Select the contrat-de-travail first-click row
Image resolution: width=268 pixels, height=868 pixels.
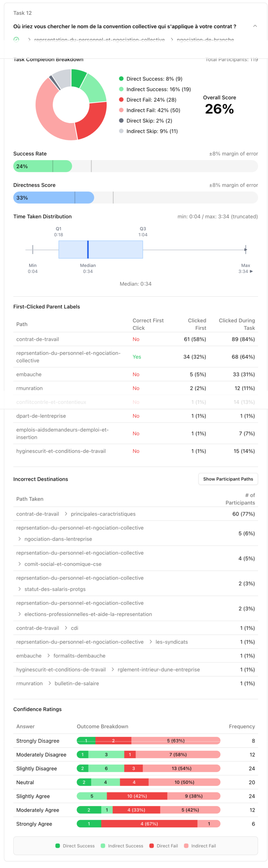pyautogui.click(x=135, y=339)
